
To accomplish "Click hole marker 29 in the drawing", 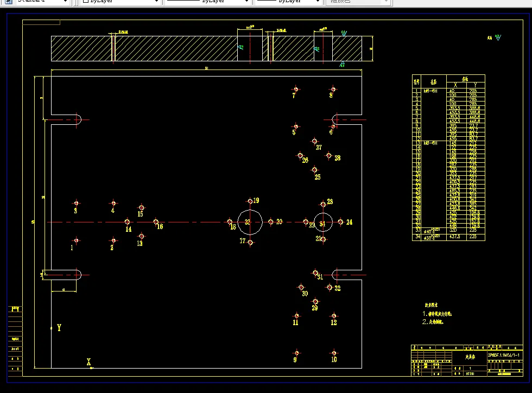I will [x=315, y=301].
